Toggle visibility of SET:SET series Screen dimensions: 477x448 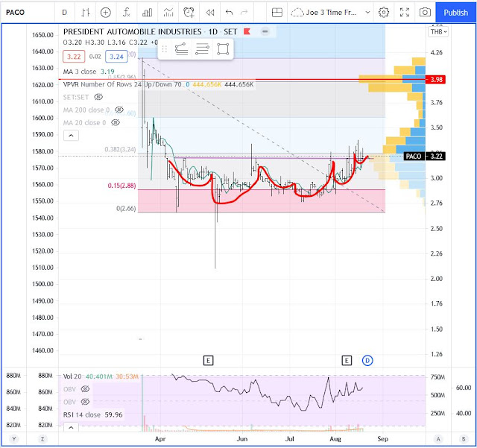point(98,97)
